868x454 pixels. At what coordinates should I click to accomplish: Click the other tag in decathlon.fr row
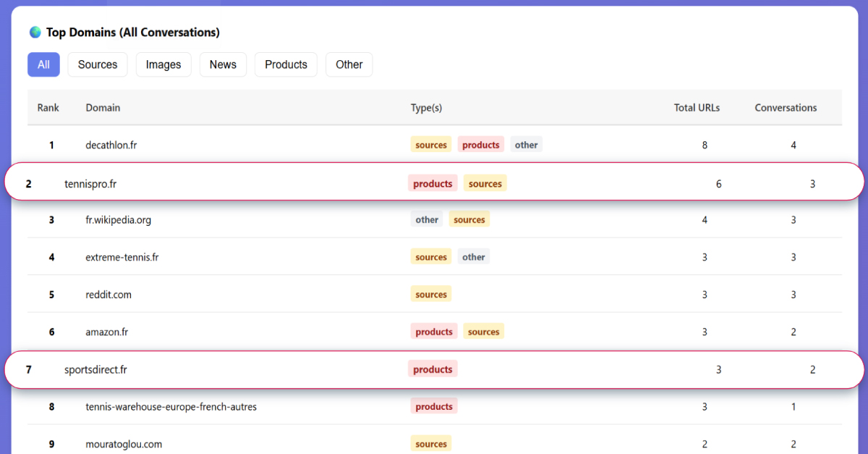coord(526,145)
